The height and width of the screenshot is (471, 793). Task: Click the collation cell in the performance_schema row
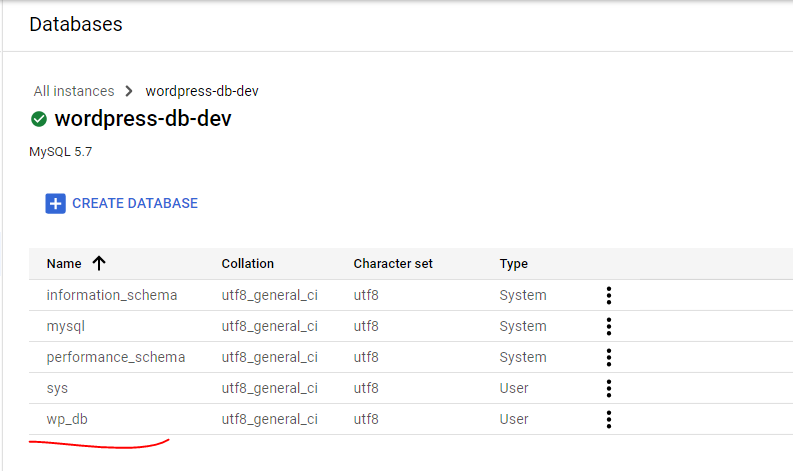coord(270,357)
